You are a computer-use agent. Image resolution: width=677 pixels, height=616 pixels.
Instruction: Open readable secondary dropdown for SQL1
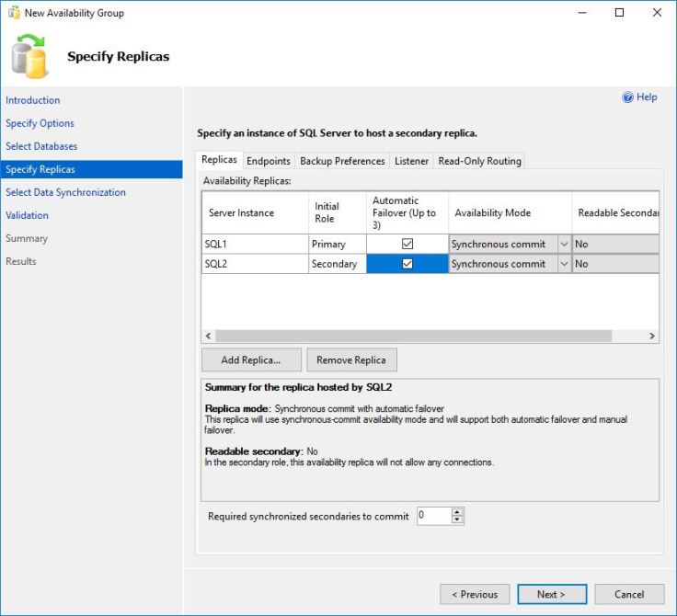click(x=614, y=245)
